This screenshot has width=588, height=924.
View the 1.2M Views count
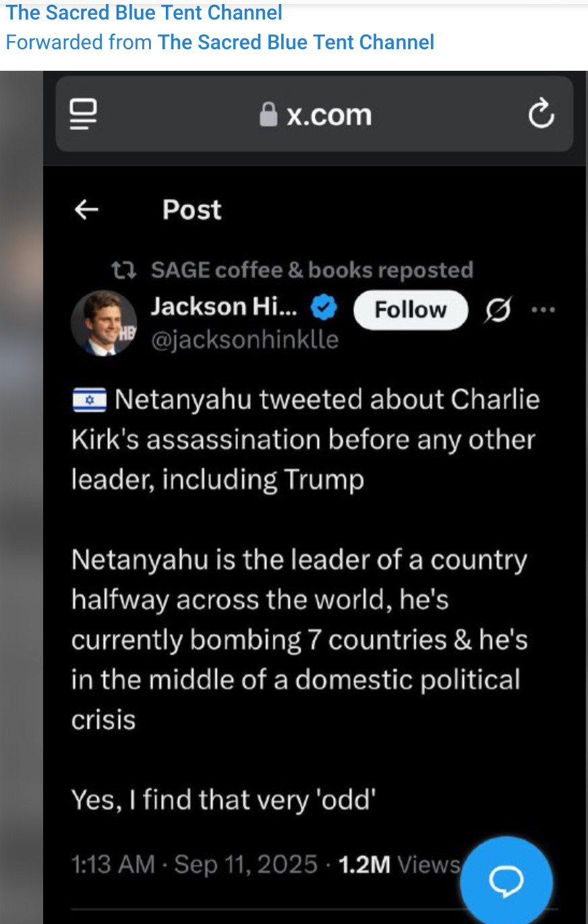[398, 864]
